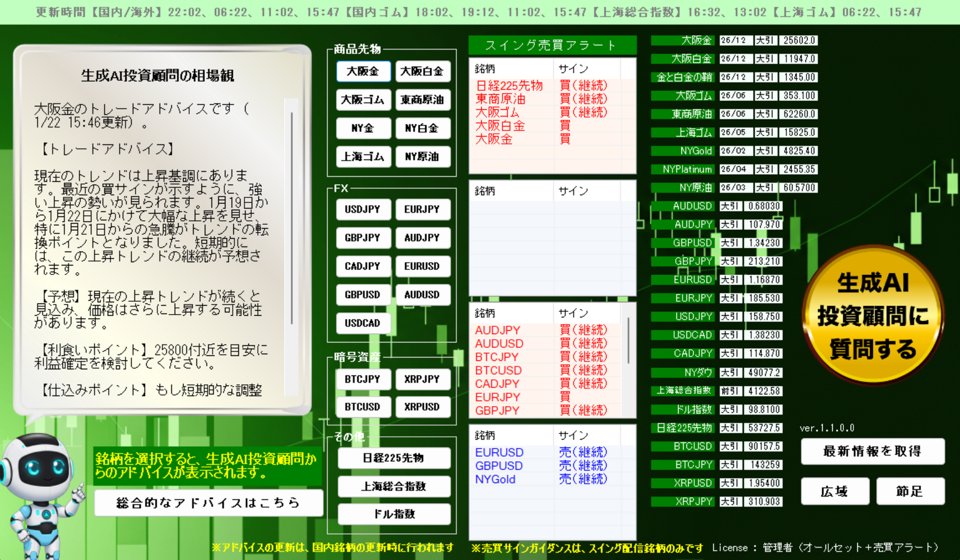This screenshot has width=960, height=560.
Task: Click the USDJPY rate 158.750
Action: click(x=764, y=316)
